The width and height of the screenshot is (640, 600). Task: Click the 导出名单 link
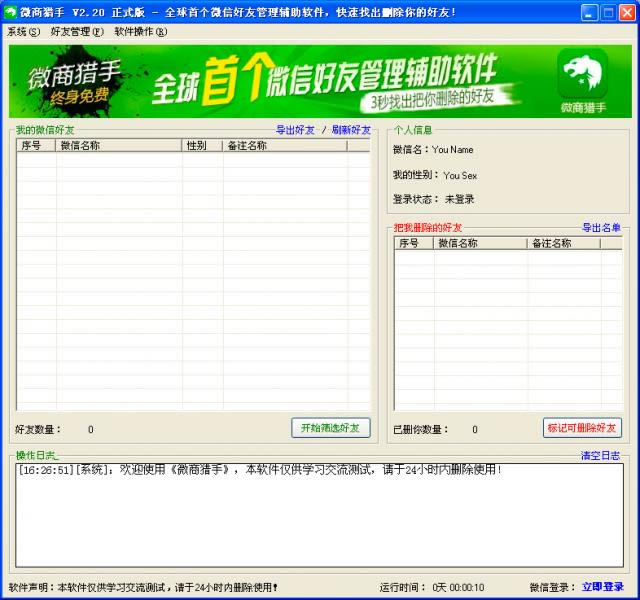click(601, 228)
